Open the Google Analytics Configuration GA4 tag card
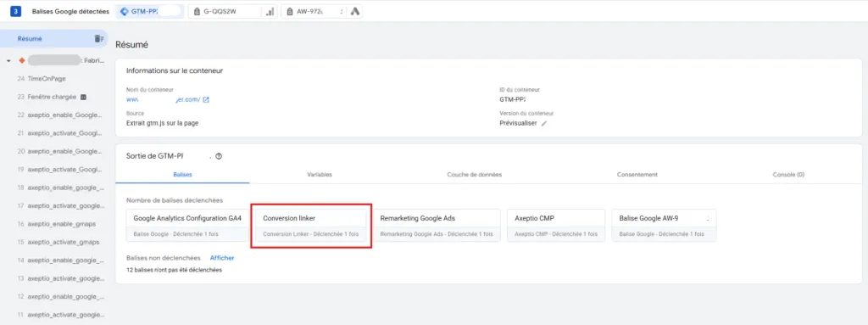The width and height of the screenshot is (868, 325). tap(187, 225)
